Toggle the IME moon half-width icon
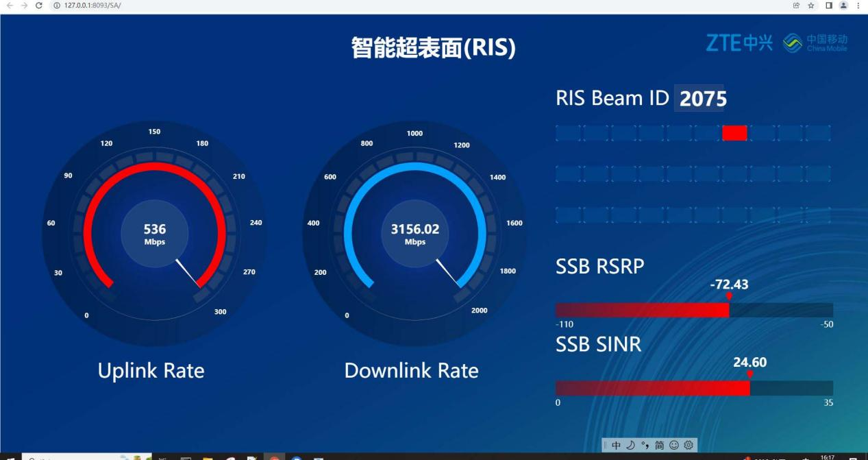The width and height of the screenshot is (868, 460). coord(630,445)
